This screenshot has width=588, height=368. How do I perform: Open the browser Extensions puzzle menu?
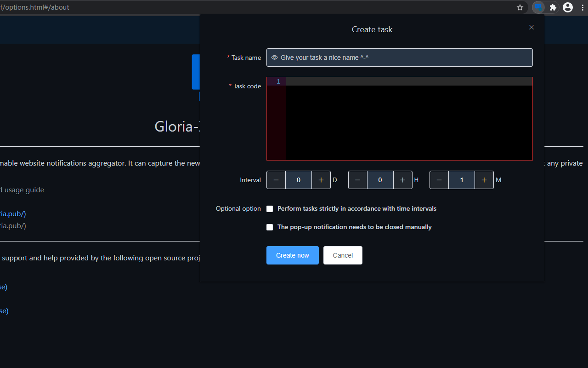coord(553,7)
